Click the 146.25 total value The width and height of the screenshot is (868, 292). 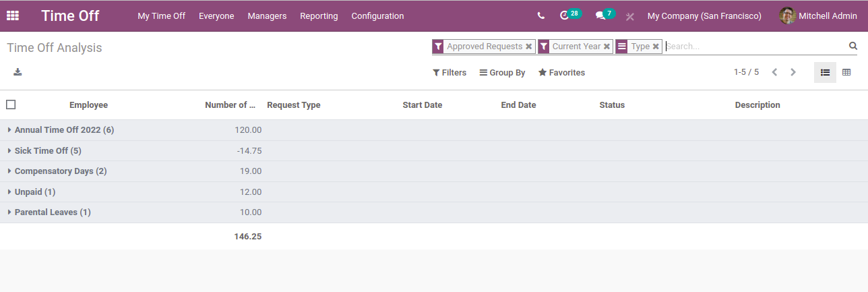point(248,237)
